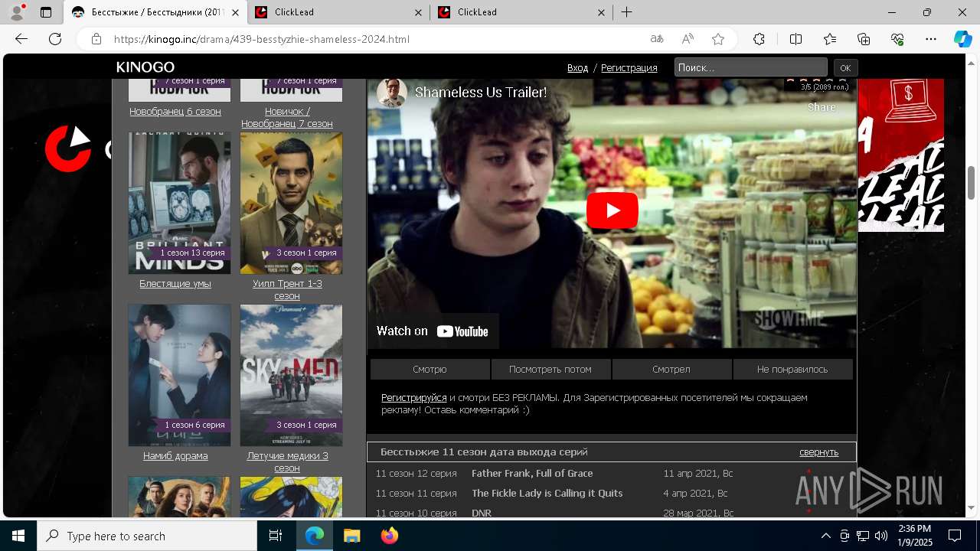The width and height of the screenshot is (980, 551).
Task: Open volume control in tray
Action: click(880, 536)
